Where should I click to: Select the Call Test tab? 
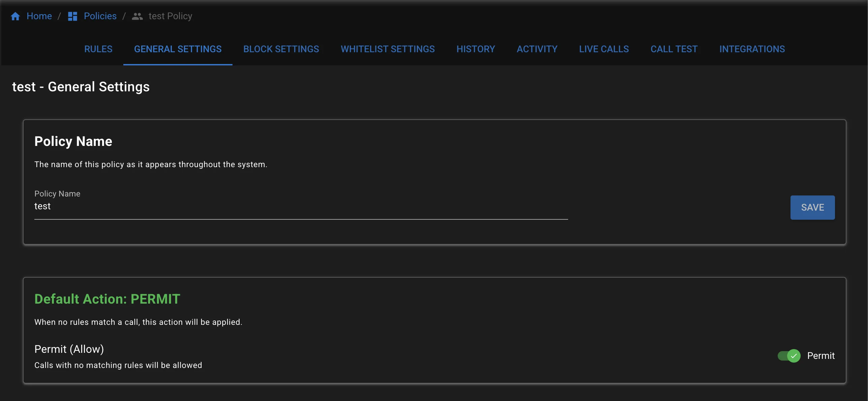(x=674, y=49)
